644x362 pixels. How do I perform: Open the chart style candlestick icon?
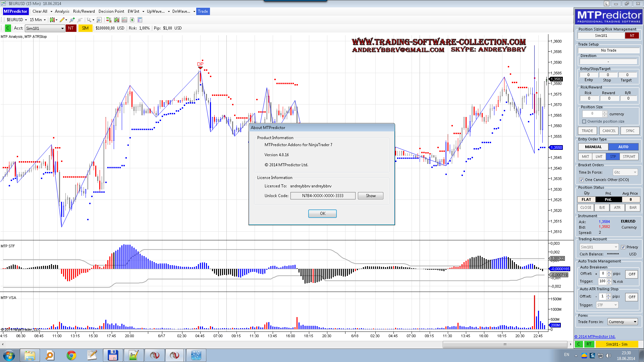52,20
